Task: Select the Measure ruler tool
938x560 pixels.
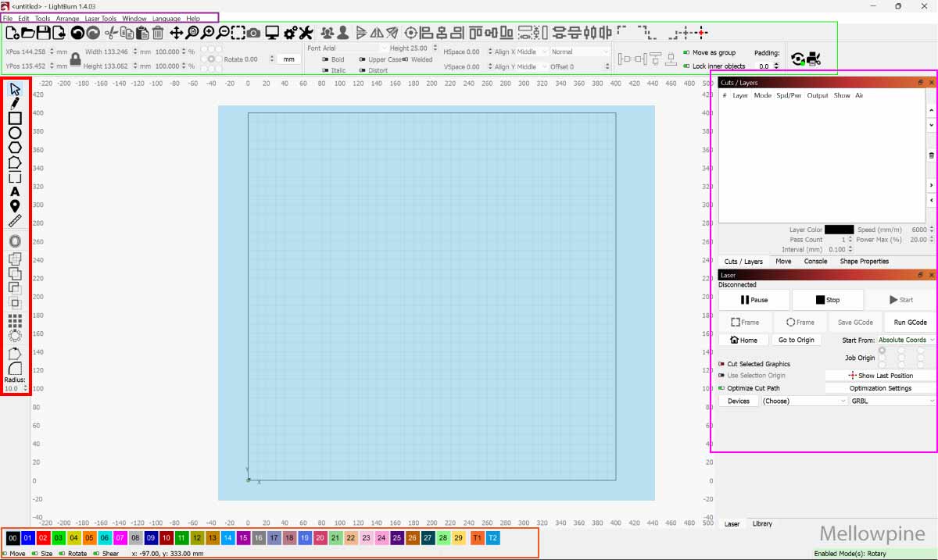Action: point(15,221)
